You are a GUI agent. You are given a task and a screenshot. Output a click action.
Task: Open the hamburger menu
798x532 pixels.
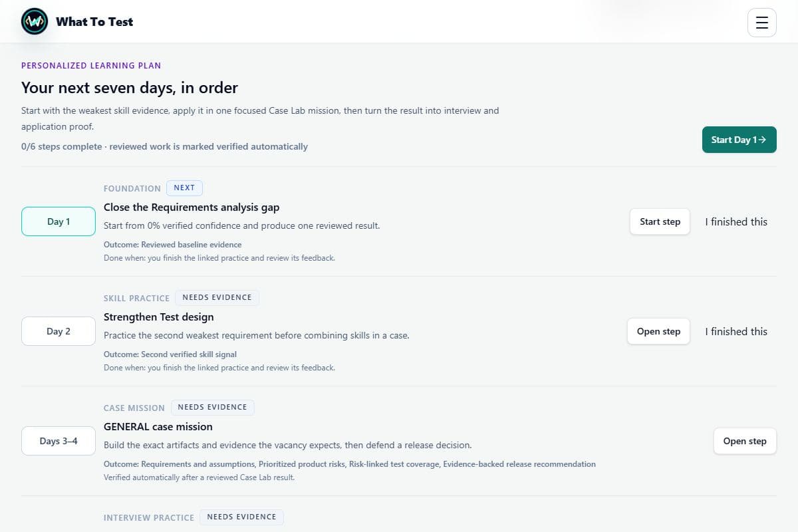pyautogui.click(x=762, y=23)
